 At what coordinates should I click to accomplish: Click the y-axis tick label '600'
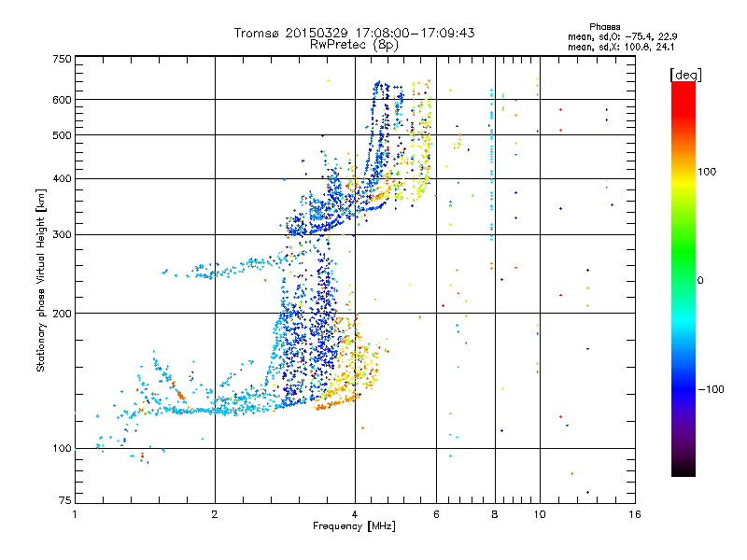pos(62,100)
